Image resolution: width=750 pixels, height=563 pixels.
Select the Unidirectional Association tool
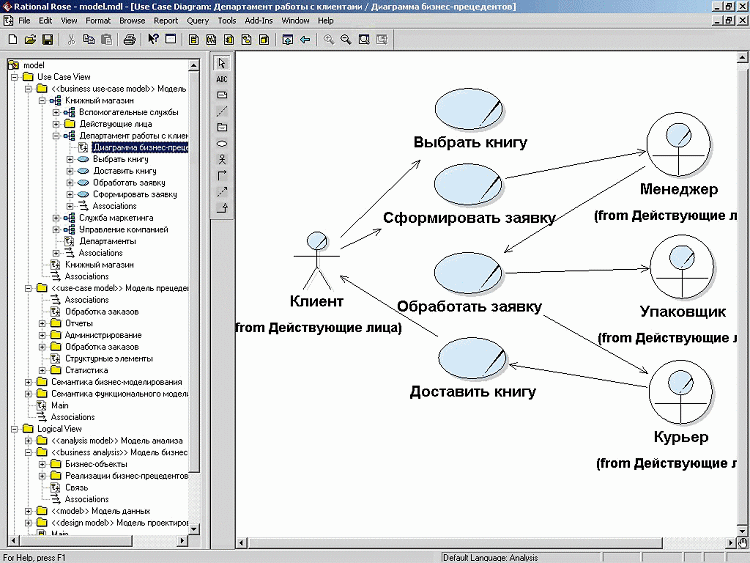click(x=222, y=176)
